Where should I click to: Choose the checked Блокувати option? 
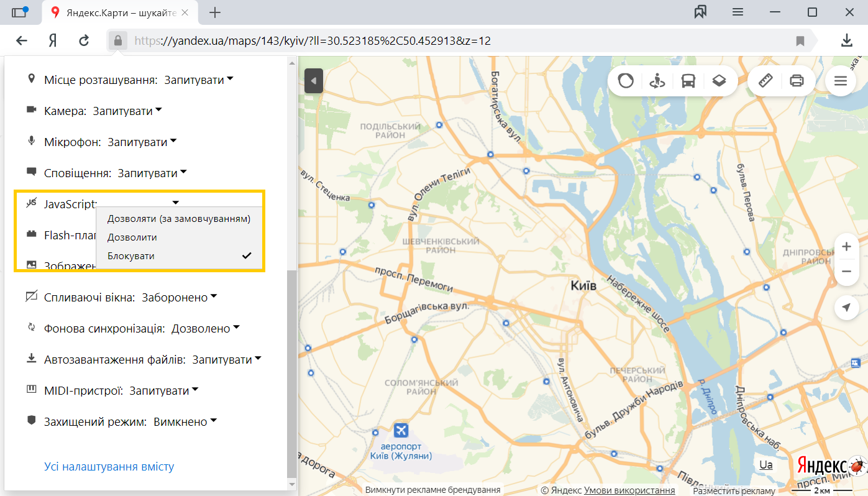pos(179,256)
